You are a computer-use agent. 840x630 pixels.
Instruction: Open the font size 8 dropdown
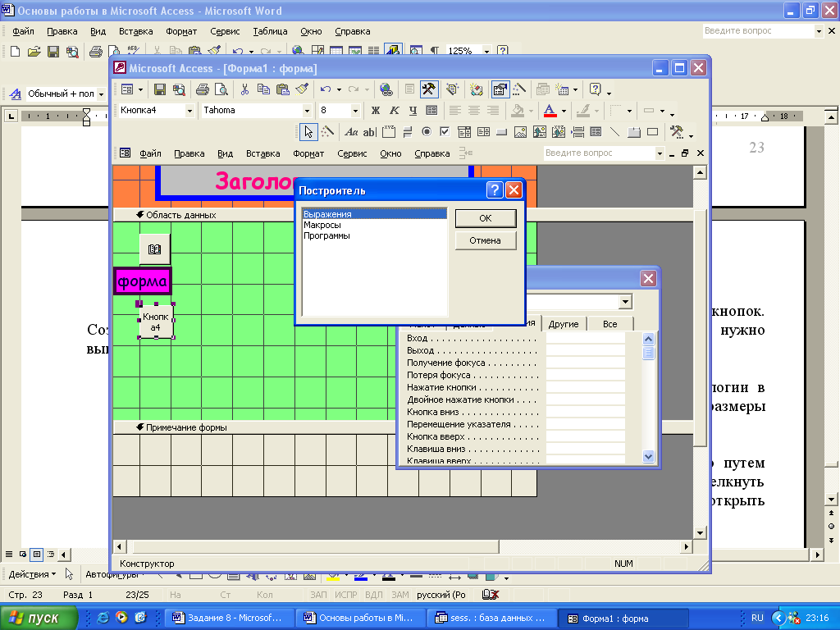354,111
